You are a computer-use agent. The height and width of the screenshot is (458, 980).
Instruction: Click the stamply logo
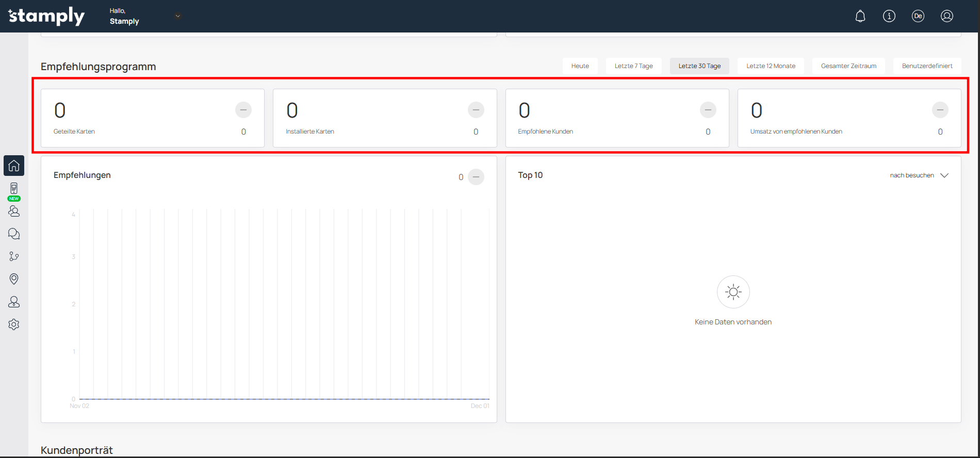pos(46,16)
